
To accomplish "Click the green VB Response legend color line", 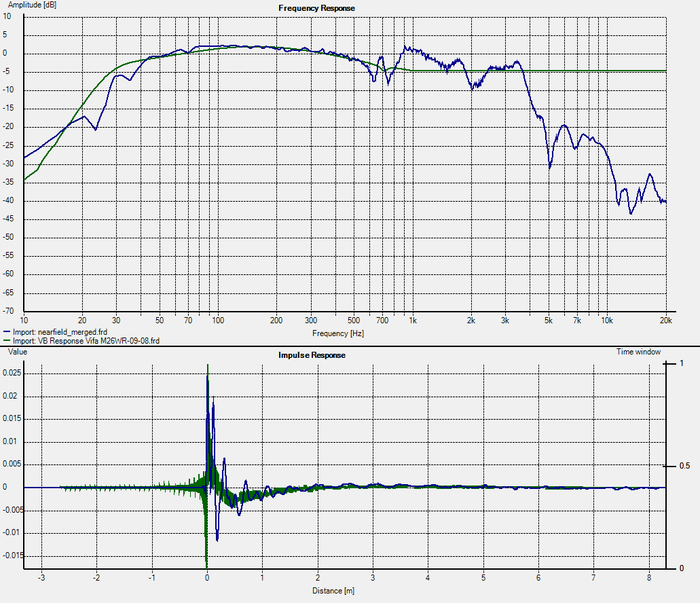I will pyautogui.click(x=7, y=341).
